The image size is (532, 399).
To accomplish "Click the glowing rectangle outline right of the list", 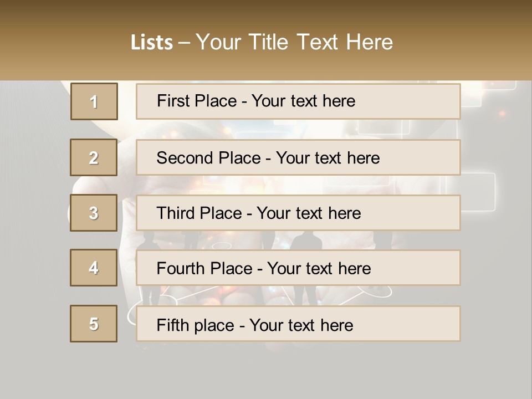I will (x=478, y=192).
